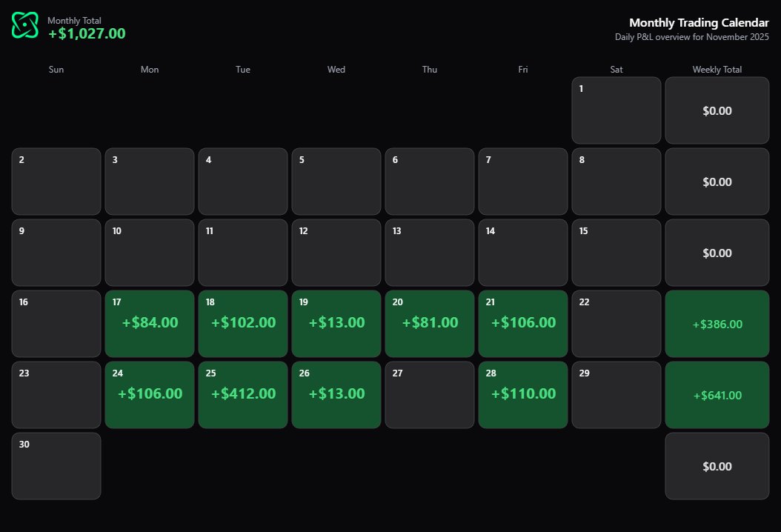Click the Fri column header
The height and width of the screenshot is (532, 781).
pyautogui.click(x=523, y=70)
